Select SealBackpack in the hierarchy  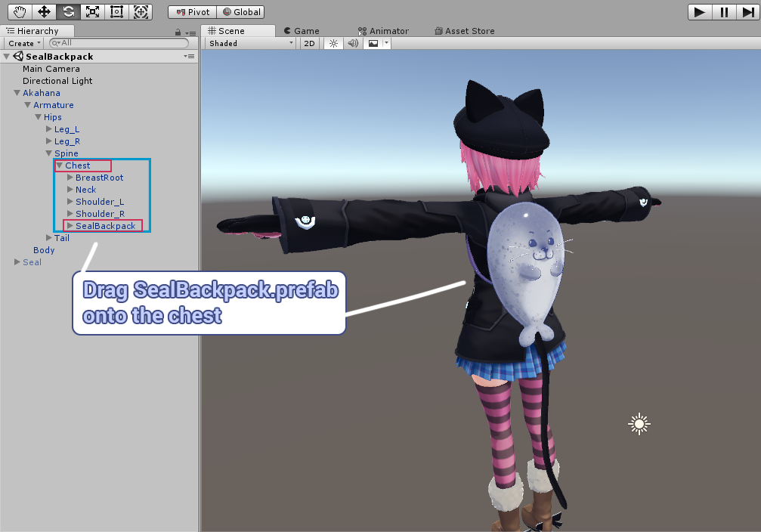(x=107, y=225)
